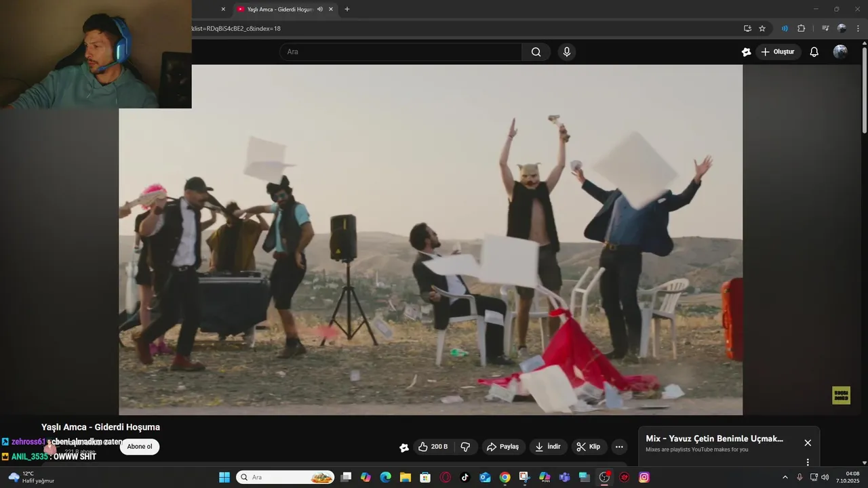Screen dimensions: 868x488
Task: Dislike the video with thumbs-down
Action: coord(465,447)
